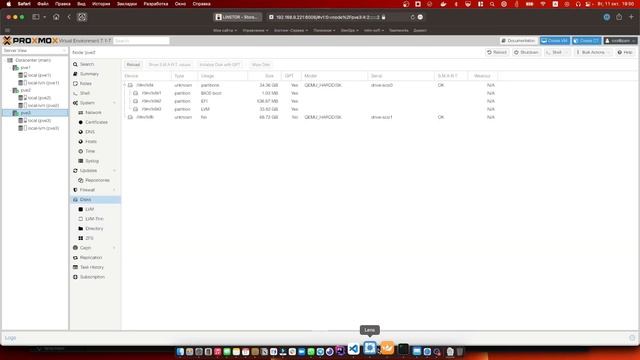Click the Shutdown node button
640x360 pixels.
click(527, 53)
